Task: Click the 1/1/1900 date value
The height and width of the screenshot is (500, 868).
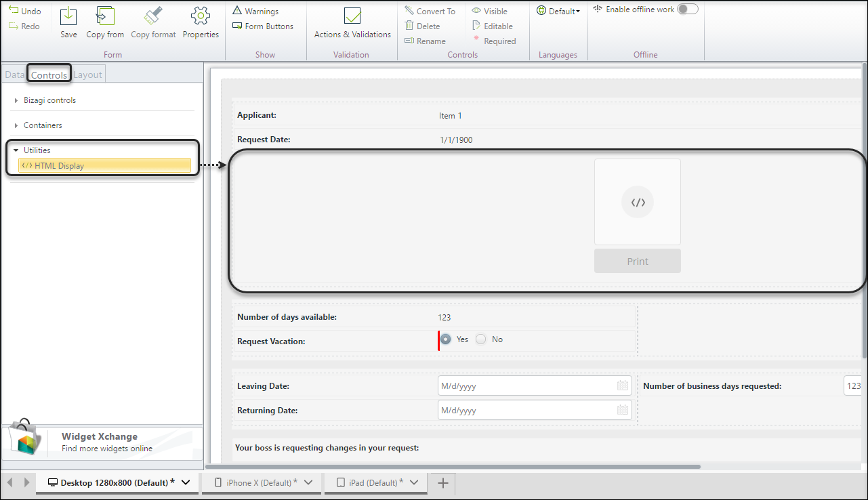Action: 456,140
